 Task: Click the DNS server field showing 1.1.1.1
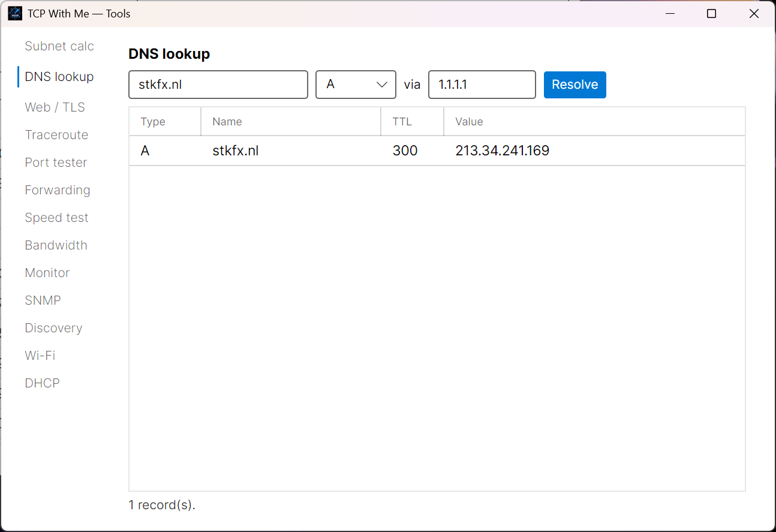(x=482, y=85)
